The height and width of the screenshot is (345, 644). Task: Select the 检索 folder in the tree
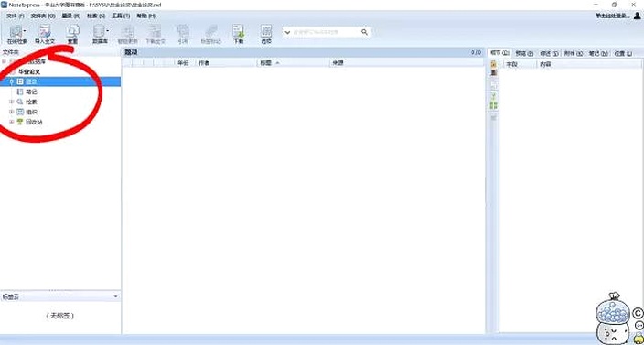(x=31, y=102)
